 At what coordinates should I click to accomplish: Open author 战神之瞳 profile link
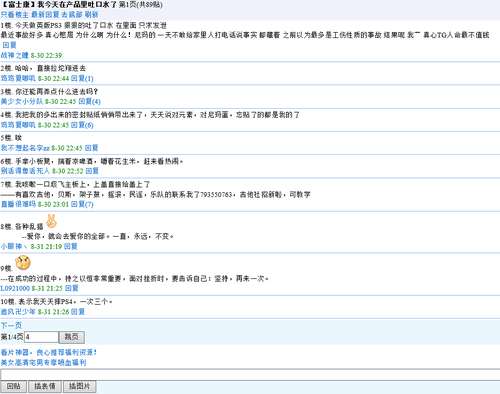click(x=14, y=55)
